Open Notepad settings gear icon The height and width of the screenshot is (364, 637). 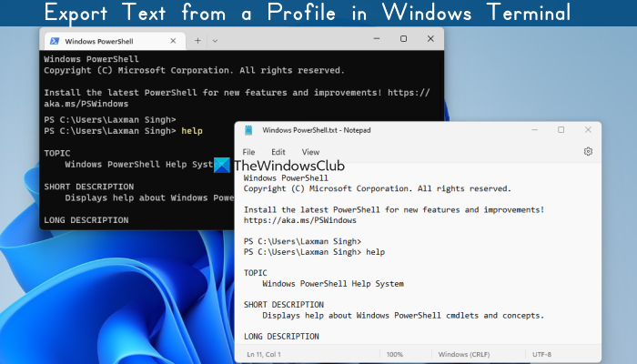pos(588,152)
